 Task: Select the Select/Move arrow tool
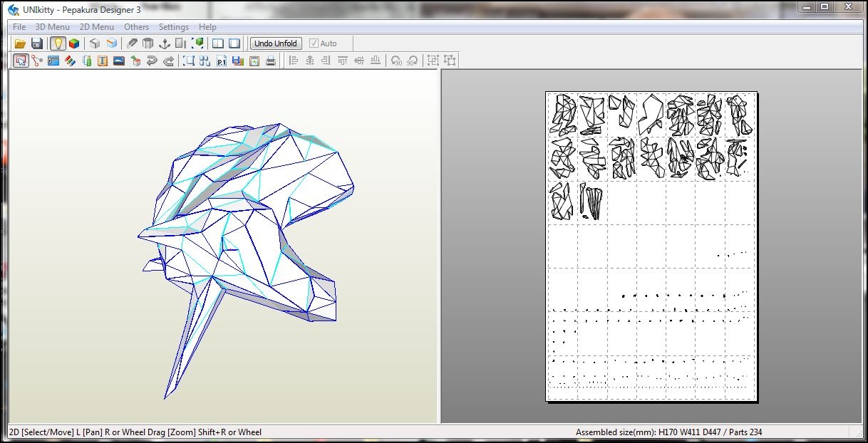[x=21, y=61]
